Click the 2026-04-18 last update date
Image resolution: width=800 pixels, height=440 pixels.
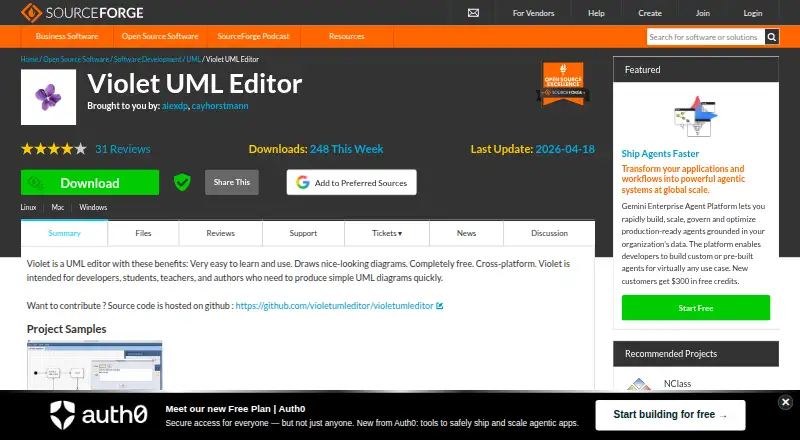pyautogui.click(x=565, y=149)
